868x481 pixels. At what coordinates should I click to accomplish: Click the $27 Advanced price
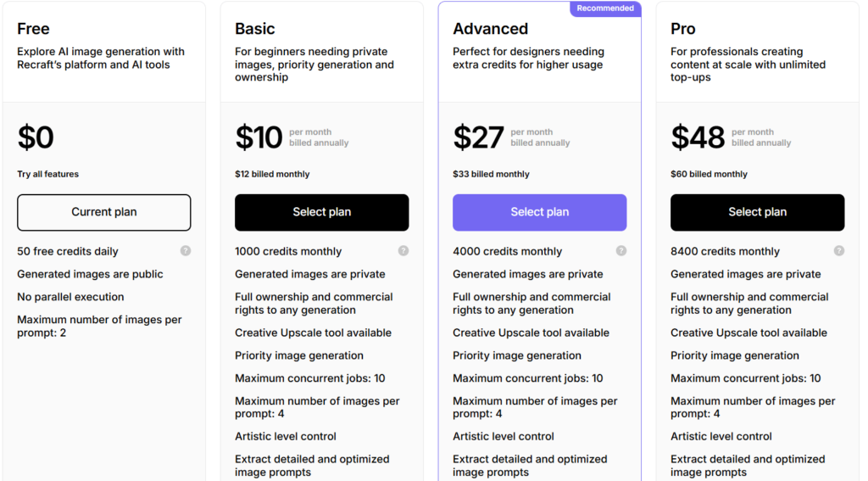pyautogui.click(x=478, y=137)
